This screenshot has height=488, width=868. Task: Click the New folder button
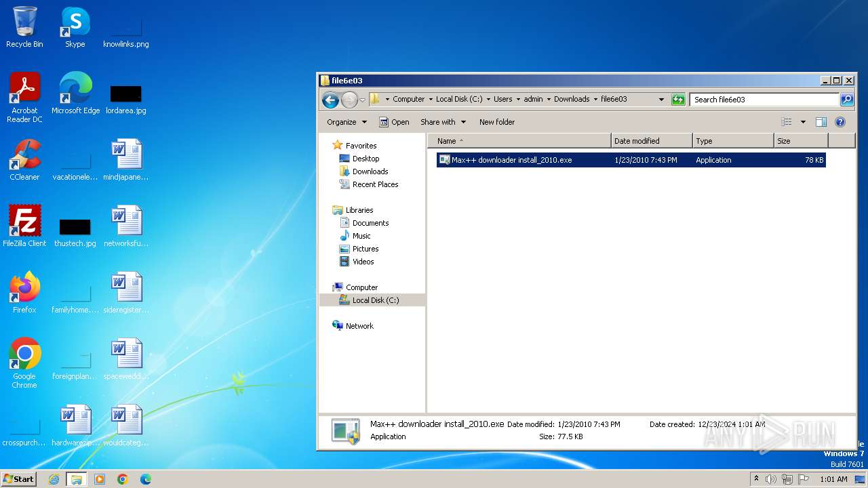tap(497, 122)
